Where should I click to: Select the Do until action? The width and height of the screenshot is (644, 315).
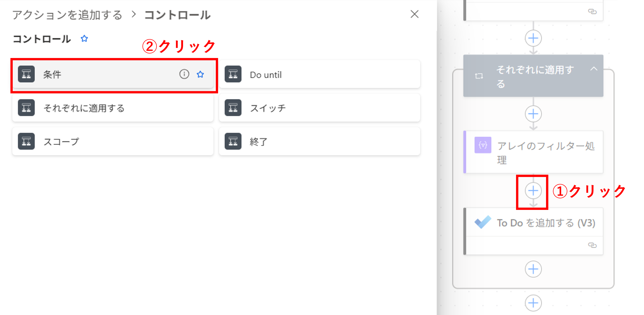(319, 74)
